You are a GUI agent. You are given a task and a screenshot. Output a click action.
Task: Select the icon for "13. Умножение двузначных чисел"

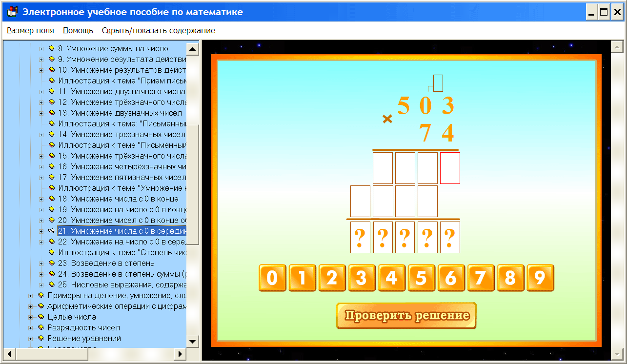52,113
